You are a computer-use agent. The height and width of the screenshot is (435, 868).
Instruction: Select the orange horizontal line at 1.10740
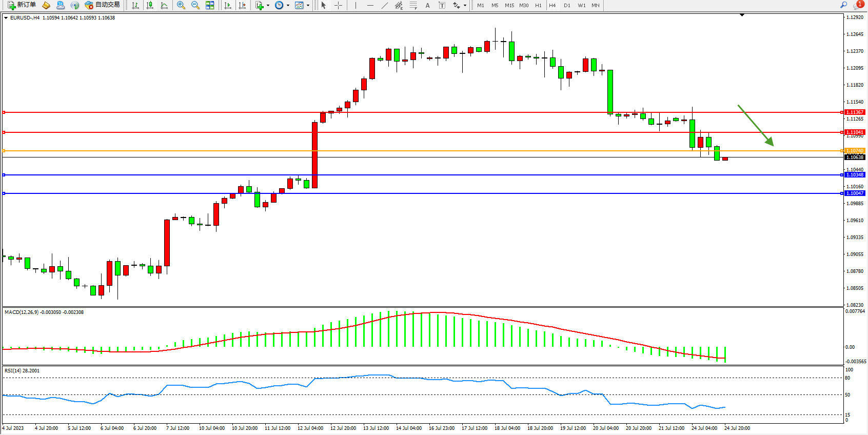coord(410,151)
